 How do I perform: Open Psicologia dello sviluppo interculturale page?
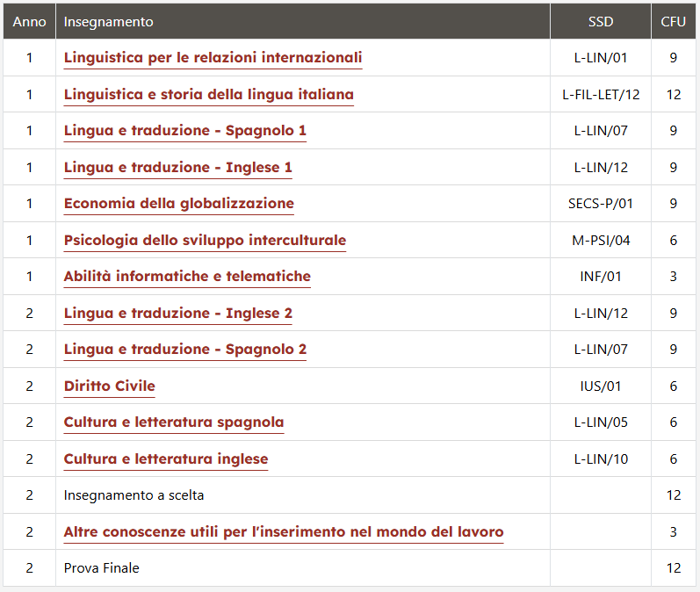click(x=205, y=240)
